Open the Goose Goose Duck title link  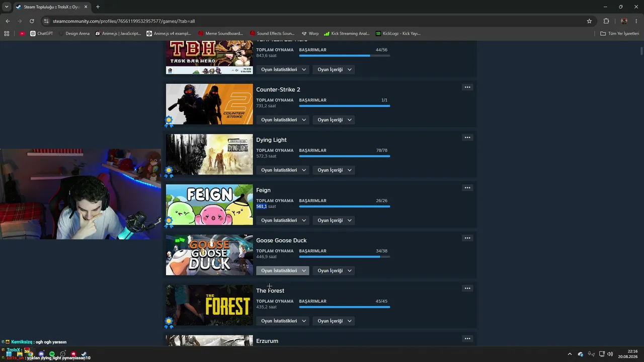click(x=281, y=240)
